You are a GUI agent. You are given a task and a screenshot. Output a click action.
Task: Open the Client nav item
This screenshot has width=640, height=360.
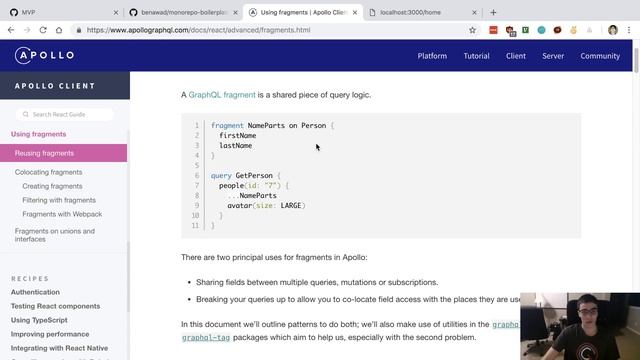tap(516, 56)
